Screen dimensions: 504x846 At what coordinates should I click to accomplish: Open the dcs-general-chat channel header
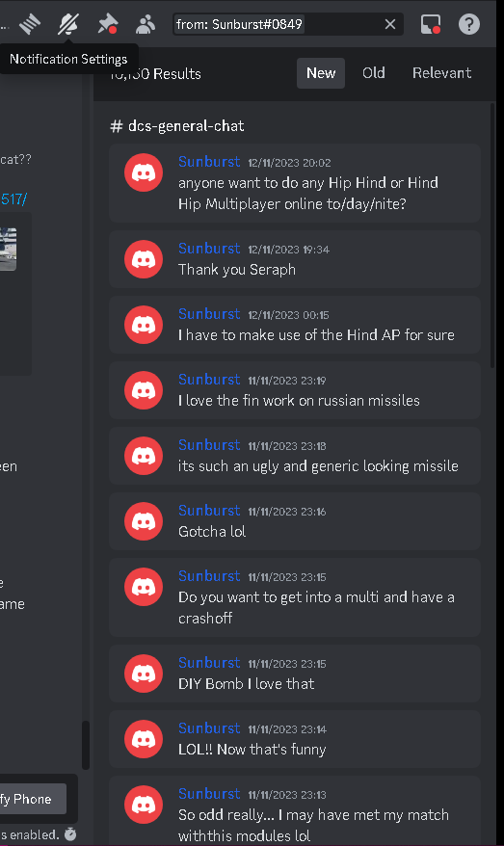coord(177,126)
